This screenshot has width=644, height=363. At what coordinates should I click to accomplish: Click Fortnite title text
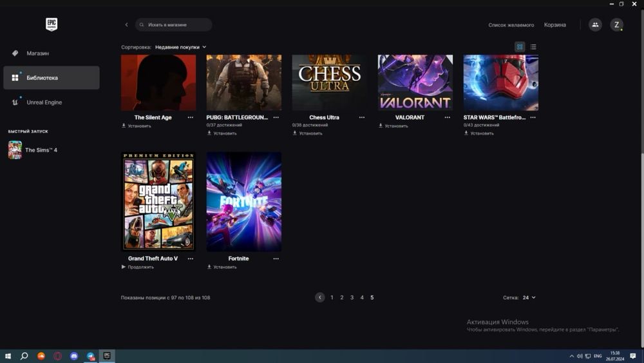[239, 259]
